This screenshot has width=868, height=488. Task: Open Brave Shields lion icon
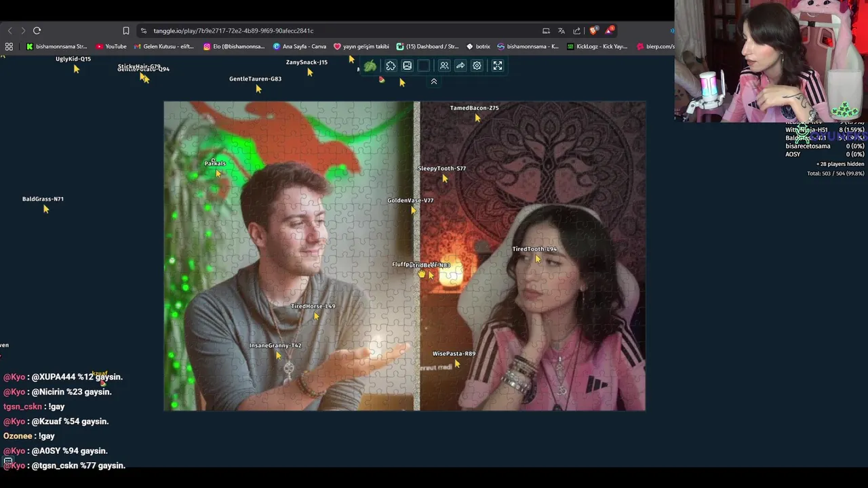click(593, 30)
